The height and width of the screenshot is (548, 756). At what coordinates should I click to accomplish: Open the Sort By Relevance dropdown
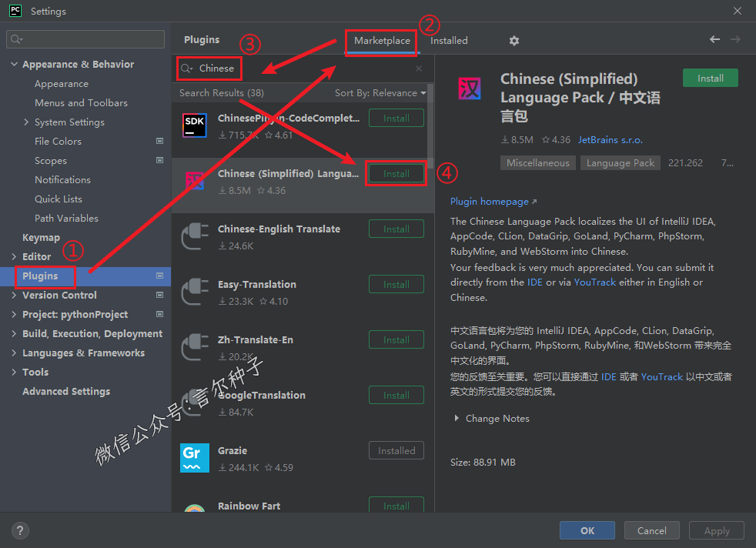tap(380, 93)
